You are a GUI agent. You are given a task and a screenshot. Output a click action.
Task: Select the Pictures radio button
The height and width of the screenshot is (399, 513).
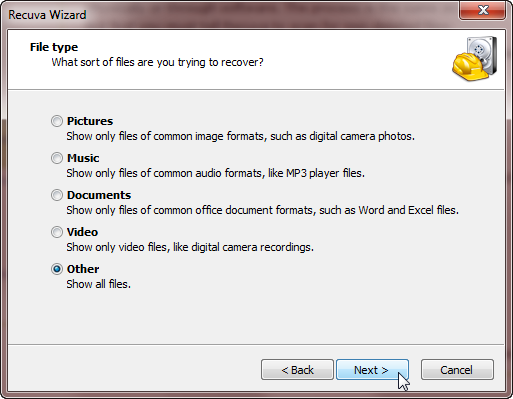pos(57,121)
